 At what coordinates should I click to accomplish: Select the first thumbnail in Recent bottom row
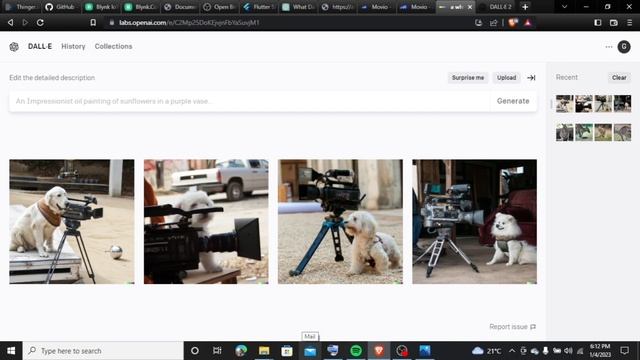tap(564, 133)
